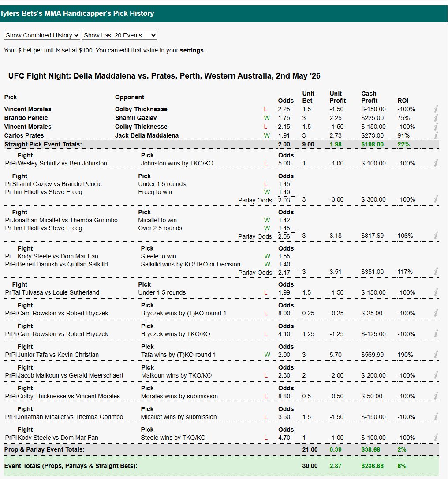Select the $225.00 cash profit value

tap(372, 118)
